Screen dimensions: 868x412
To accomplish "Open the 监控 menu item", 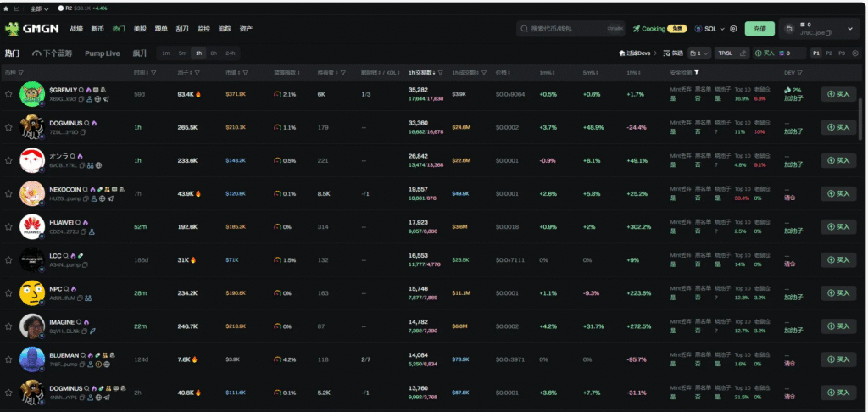I will [203, 29].
